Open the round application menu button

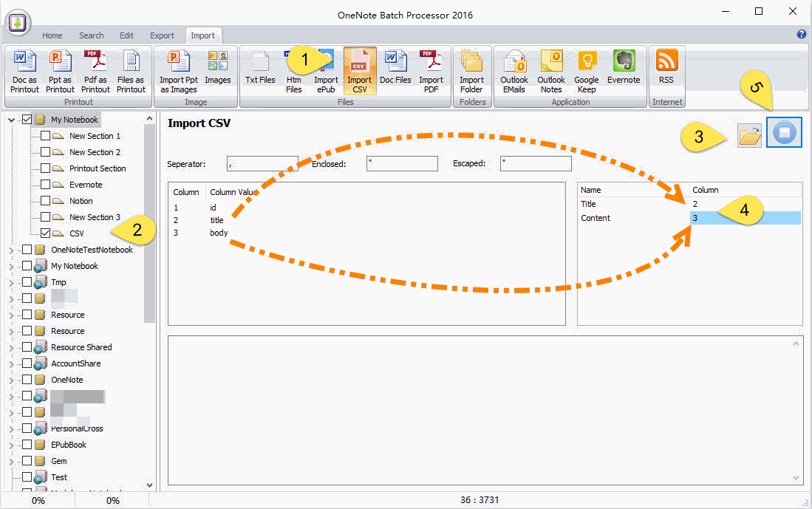18,23
